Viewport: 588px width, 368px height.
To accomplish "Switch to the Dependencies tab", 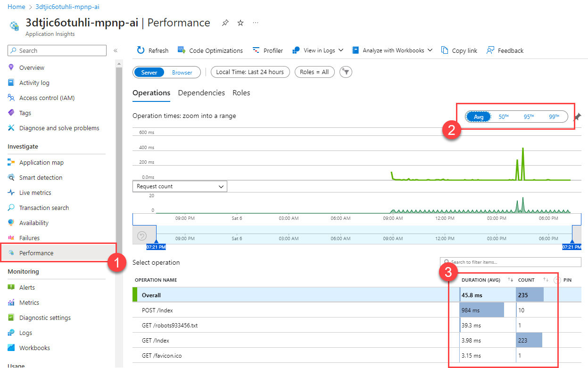I will pyautogui.click(x=201, y=93).
